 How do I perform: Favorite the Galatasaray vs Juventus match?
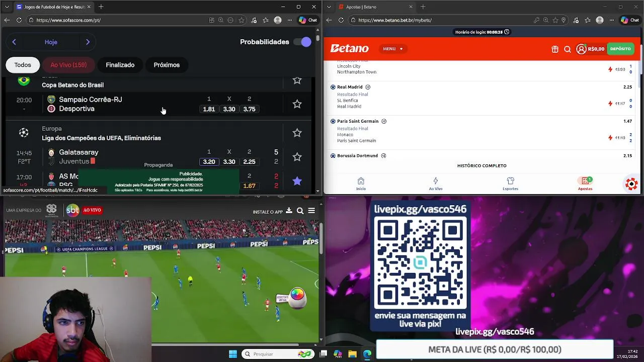point(297,157)
